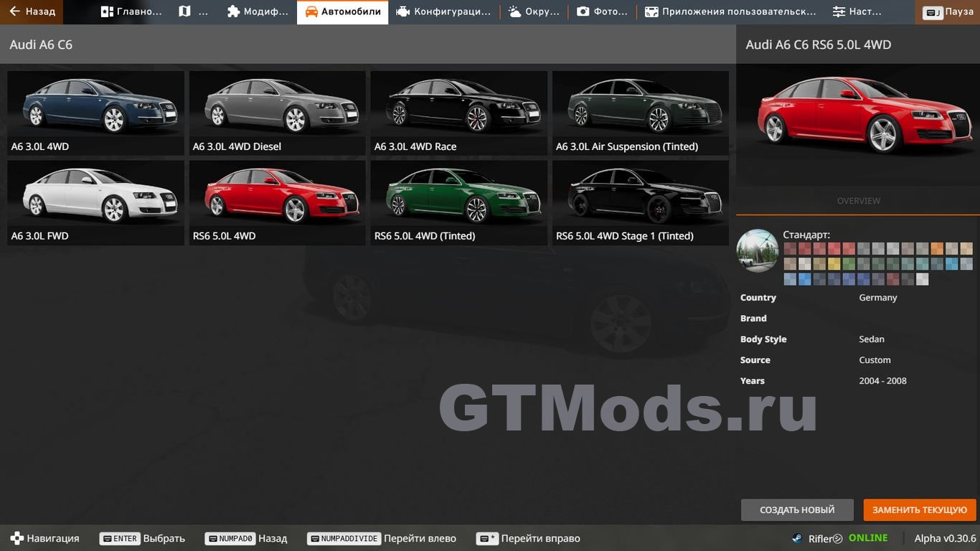Click the ONLINE status label

(868, 538)
